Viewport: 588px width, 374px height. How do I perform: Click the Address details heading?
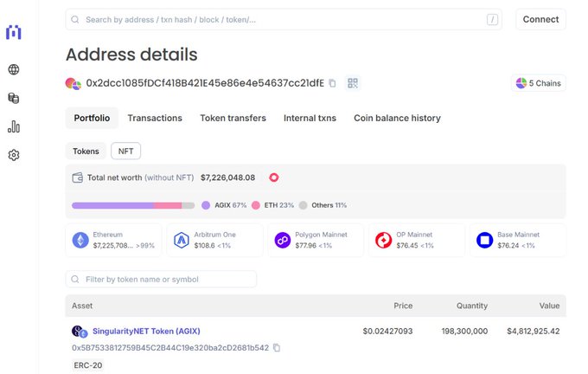(131, 55)
